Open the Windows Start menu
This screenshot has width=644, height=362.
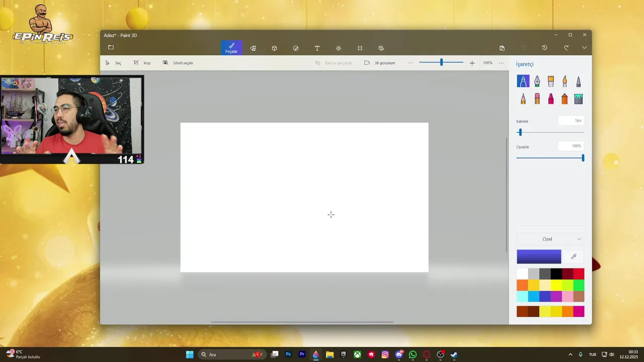click(x=190, y=354)
